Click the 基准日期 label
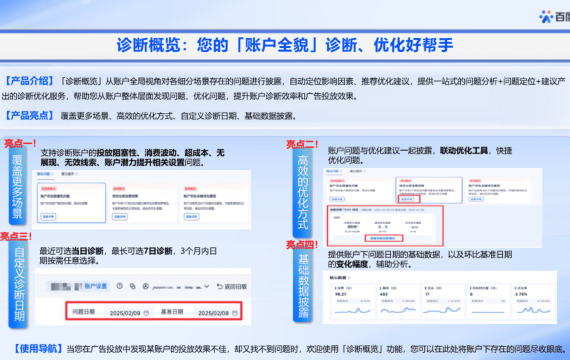 tap(172, 312)
